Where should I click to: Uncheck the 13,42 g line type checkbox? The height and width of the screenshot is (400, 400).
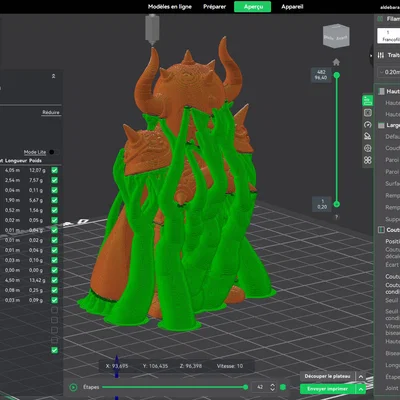(x=55, y=280)
